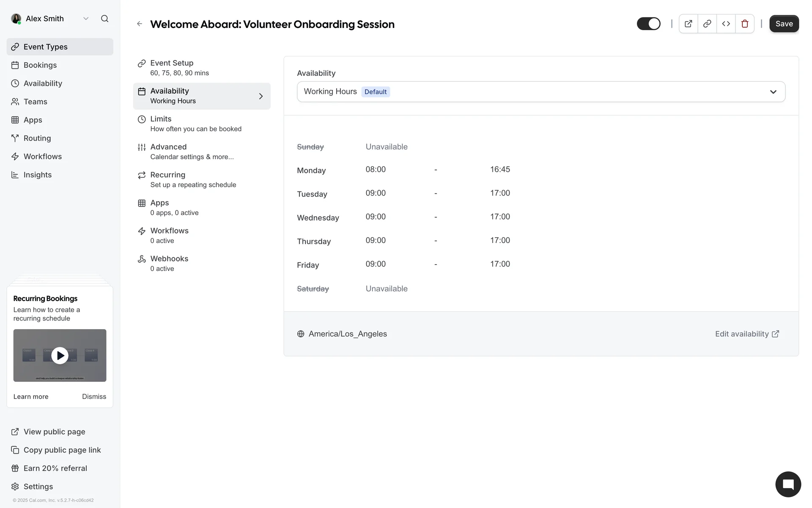Image resolution: width=812 pixels, height=508 pixels.
Task: Open the chat support bubble
Action: pyautogui.click(x=788, y=484)
